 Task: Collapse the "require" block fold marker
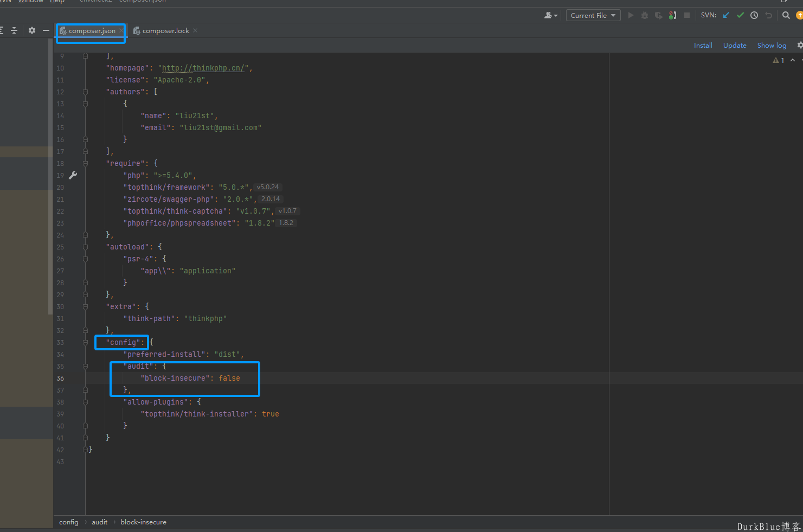[85, 163]
